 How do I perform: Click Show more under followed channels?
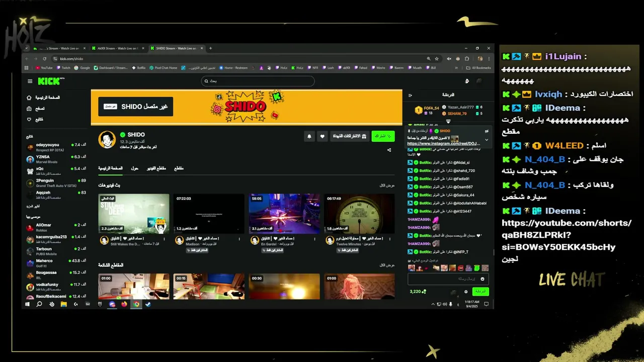pyautogui.click(x=33, y=207)
